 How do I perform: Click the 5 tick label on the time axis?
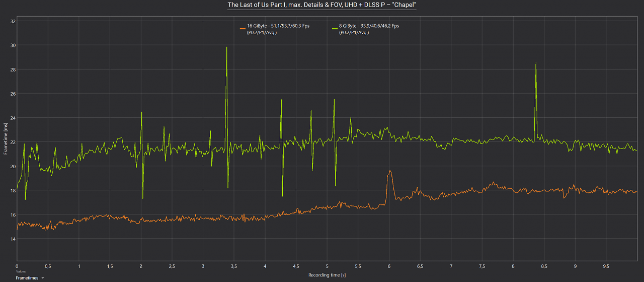click(x=327, y=266)
